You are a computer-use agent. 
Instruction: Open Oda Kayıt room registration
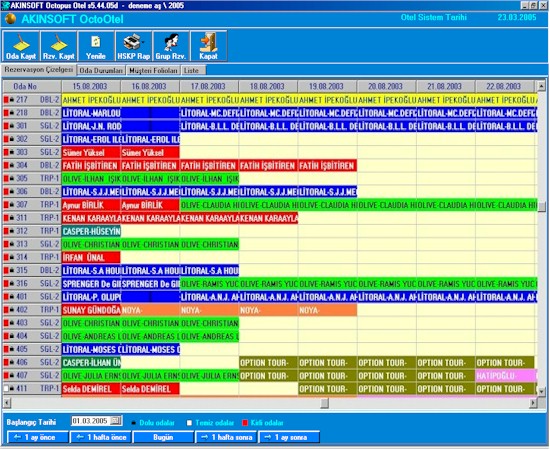[x=21, y=46]
